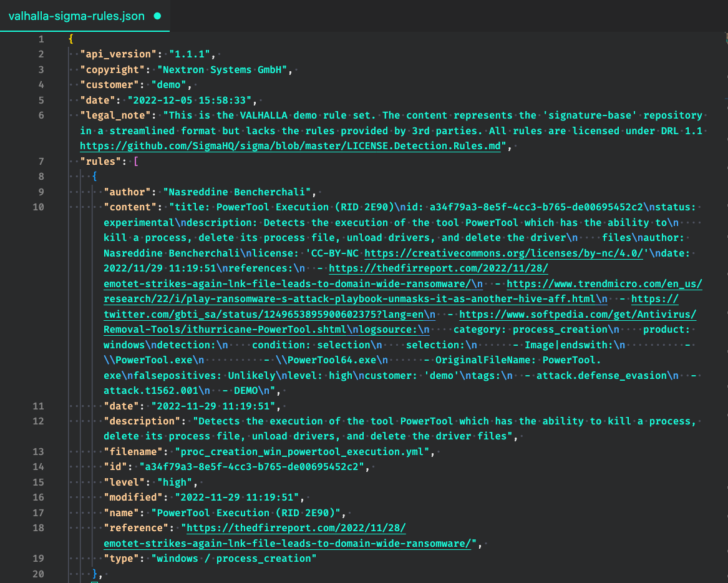Click line number 7 in the gutter

click(41, 161)
